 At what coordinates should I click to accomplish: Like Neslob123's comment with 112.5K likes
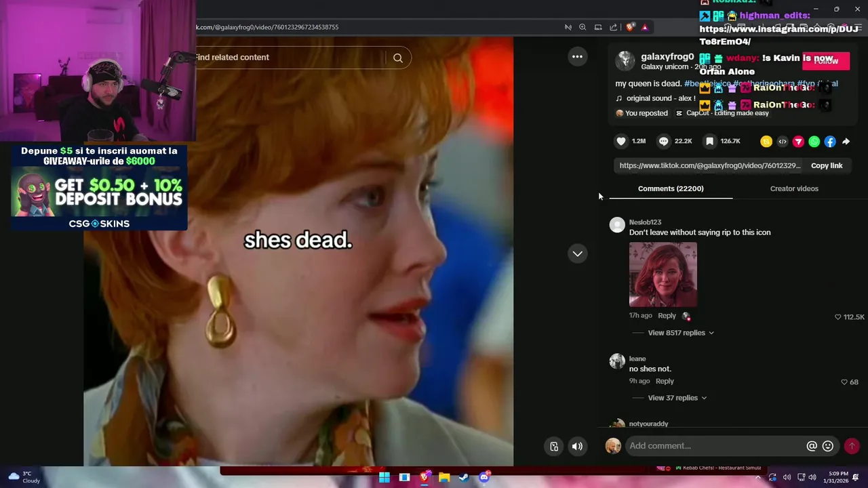(838, 317)
